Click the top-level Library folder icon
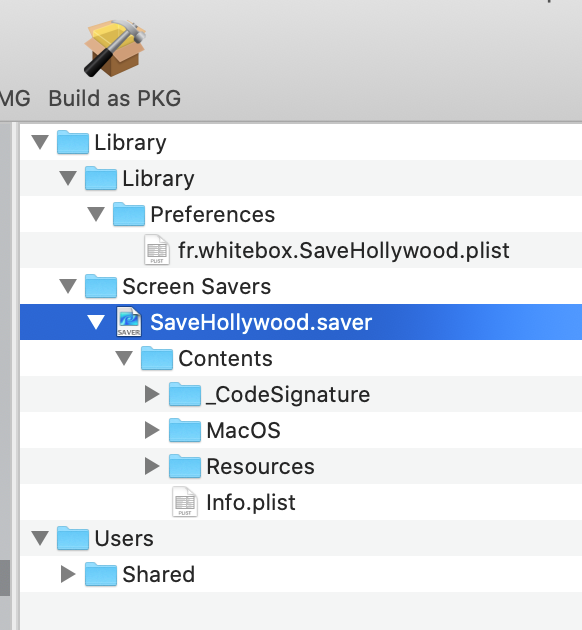Viewport: 582px width, 630px height. coord(73,142)
